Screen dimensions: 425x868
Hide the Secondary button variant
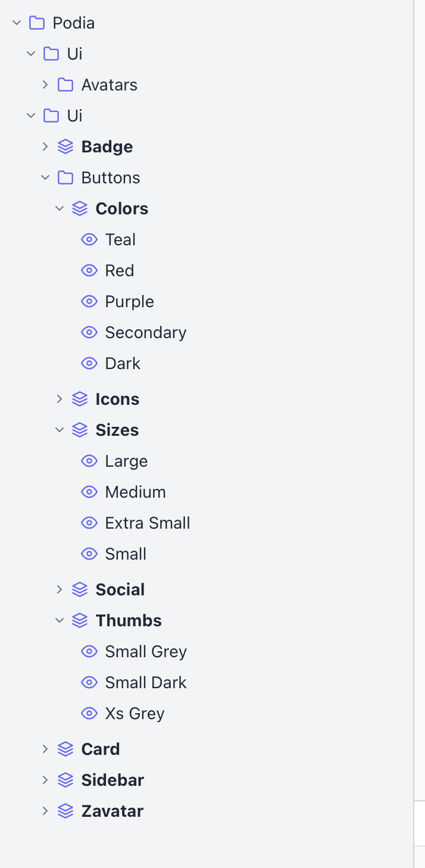89,332
